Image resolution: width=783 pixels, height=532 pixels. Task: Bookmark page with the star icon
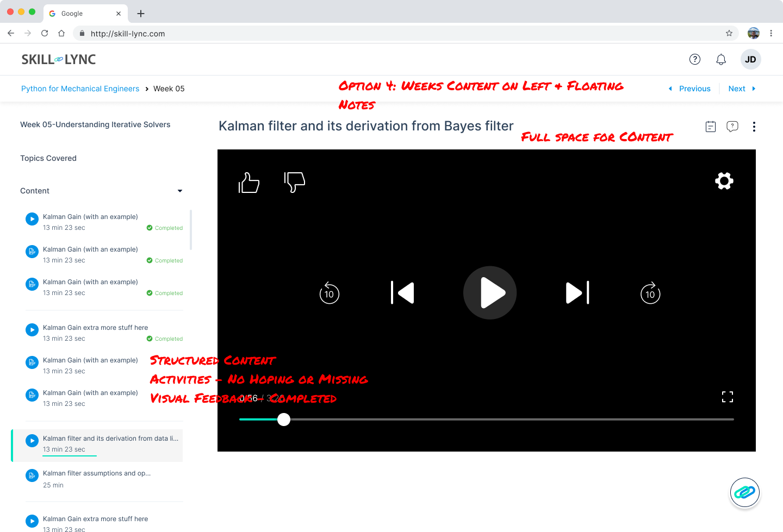pyautogui.click(x=729, y=33)
